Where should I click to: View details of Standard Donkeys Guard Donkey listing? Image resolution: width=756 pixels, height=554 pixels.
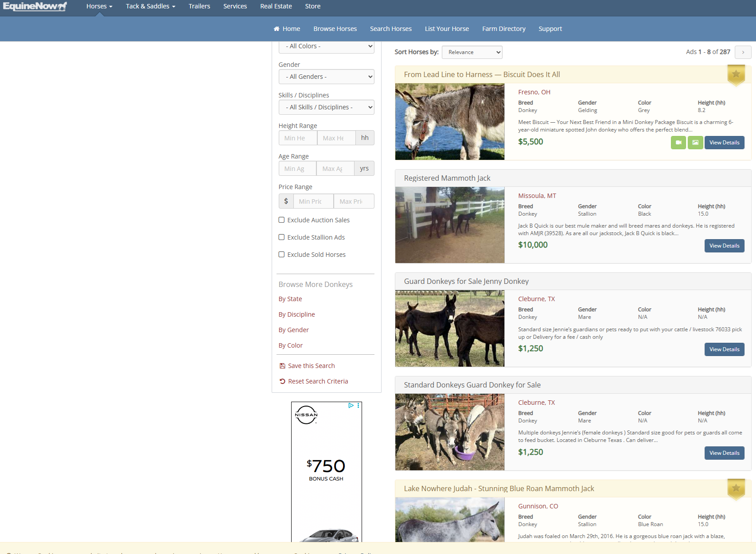pyautogui.click(x=725, y=453)
